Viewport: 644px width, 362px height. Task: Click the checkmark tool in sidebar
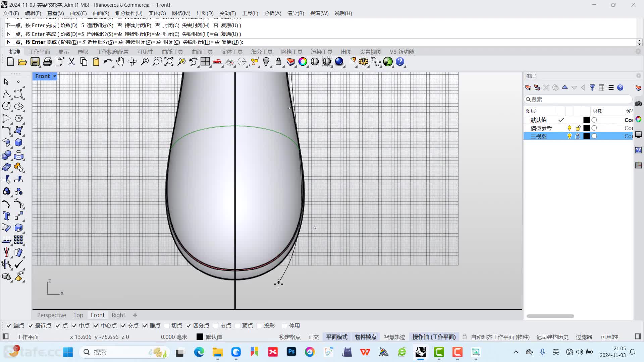[18, 264]
